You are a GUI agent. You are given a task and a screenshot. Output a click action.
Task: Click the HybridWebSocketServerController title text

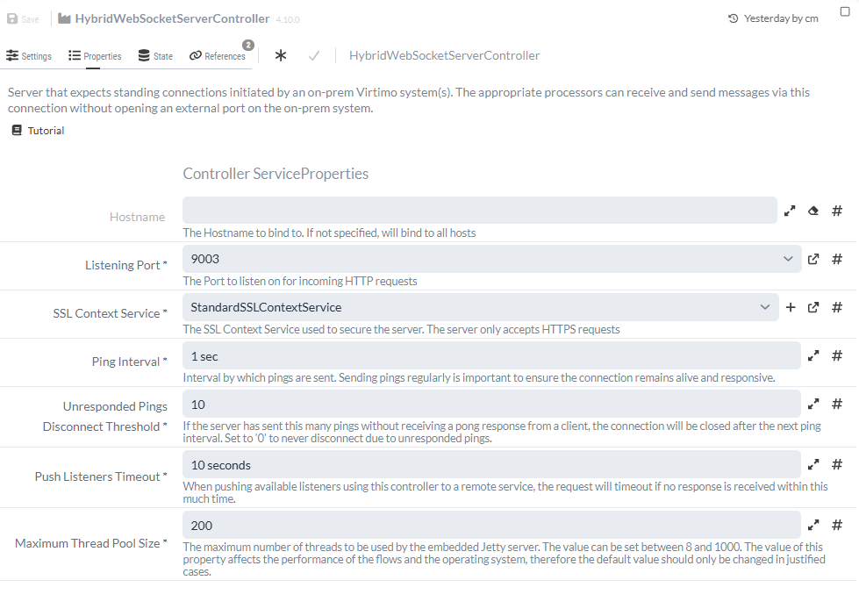172,18
